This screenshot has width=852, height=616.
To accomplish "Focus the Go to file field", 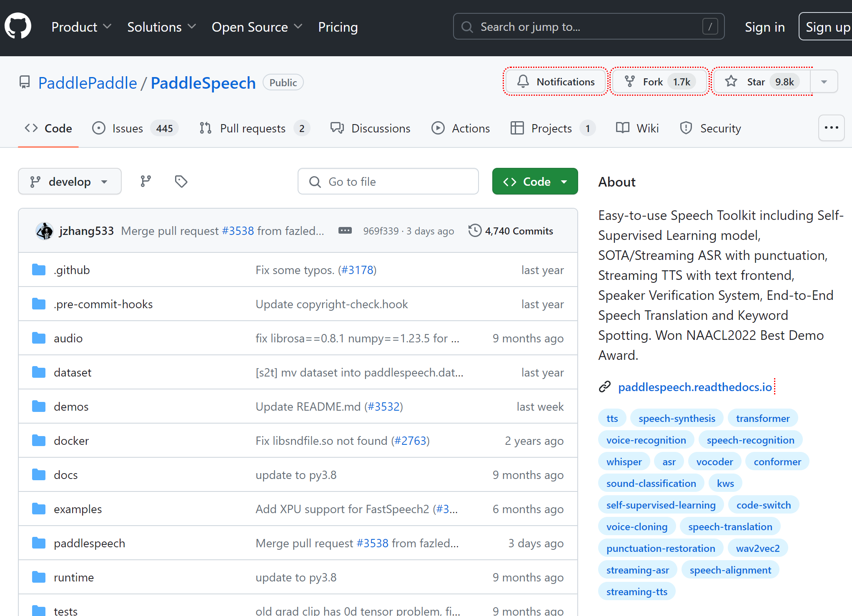I will 388,182.
